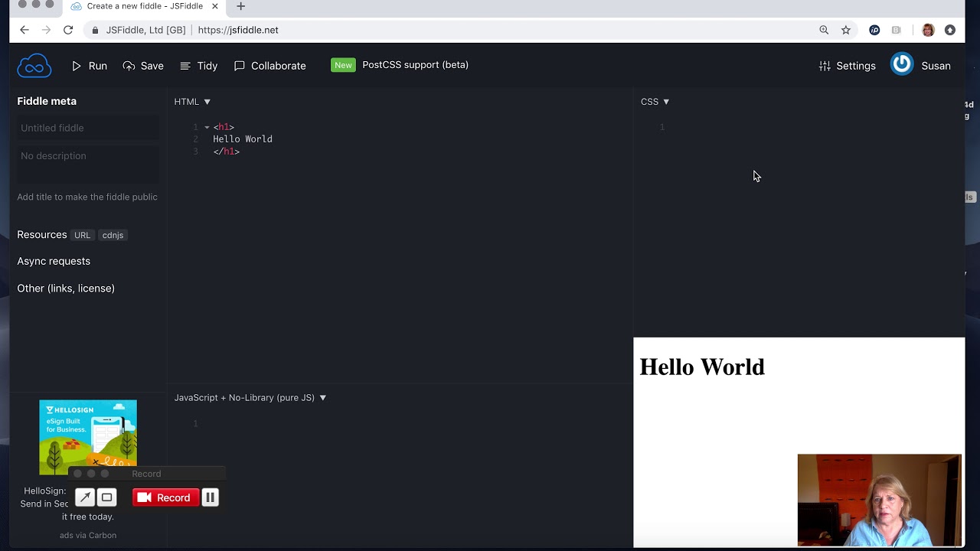Screen dimensions: 980x551
Task: Add a resource via cdnjs tag
Action: click(x=113, y=235)
